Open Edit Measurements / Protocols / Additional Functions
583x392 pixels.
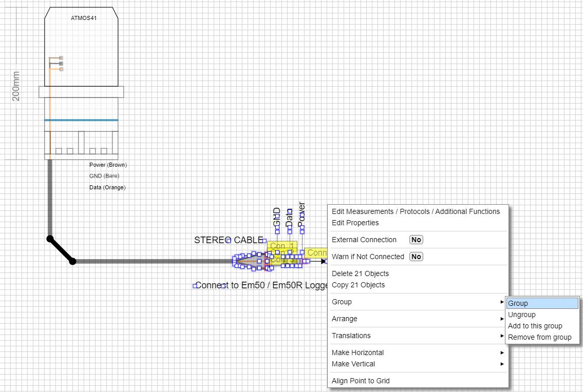[x=416, y=211]
